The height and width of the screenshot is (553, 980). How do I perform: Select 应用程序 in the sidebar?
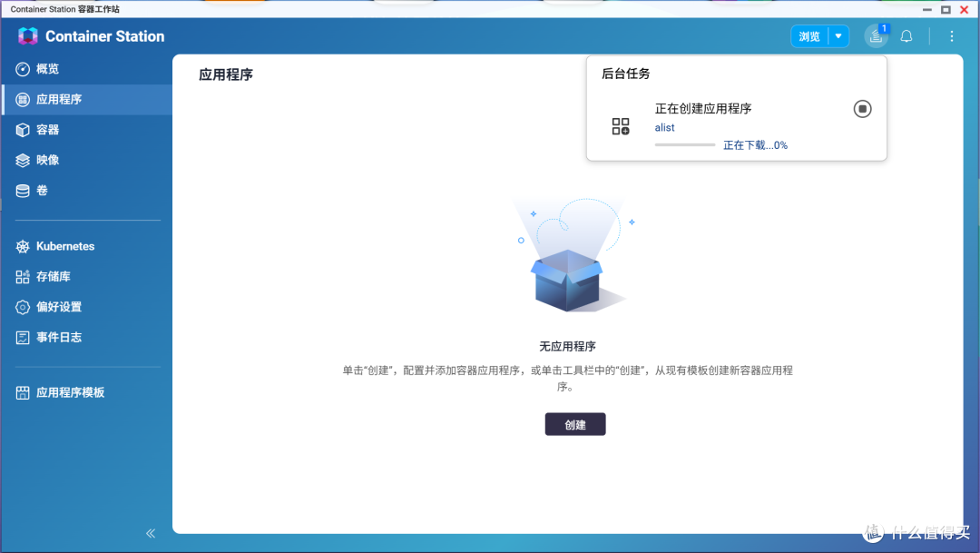[x=87, y=100]
